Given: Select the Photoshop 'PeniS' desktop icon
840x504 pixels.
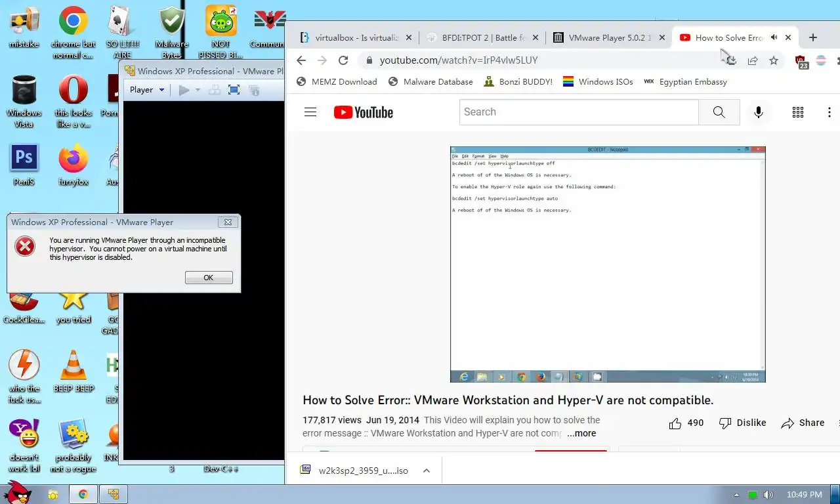Looking at the screenshot, I should [24, 165].
